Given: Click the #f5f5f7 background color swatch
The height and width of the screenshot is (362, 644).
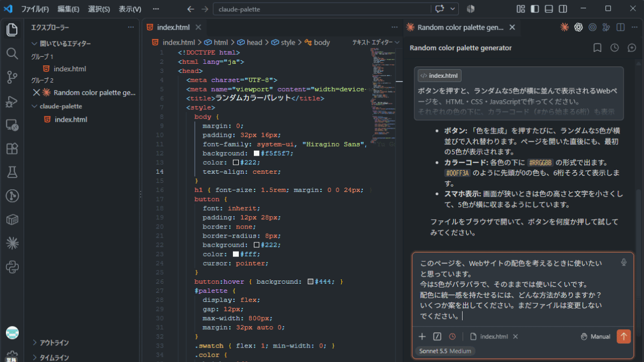Looking at the screenshot, I should pos(257,153).
